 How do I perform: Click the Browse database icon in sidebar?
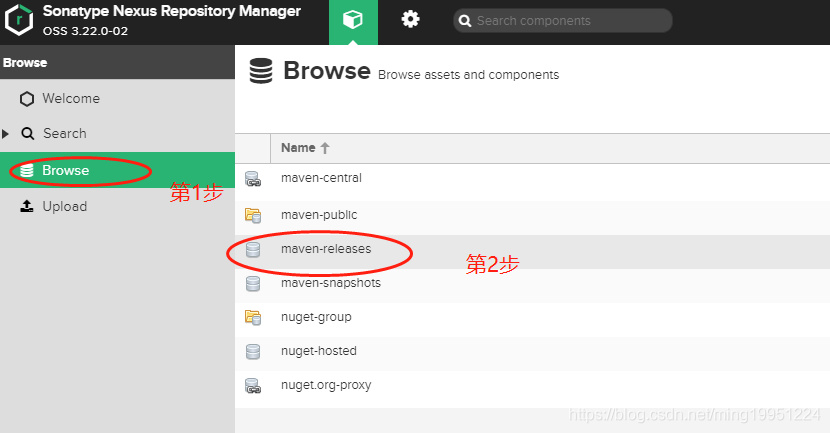[x=26, y=170]
